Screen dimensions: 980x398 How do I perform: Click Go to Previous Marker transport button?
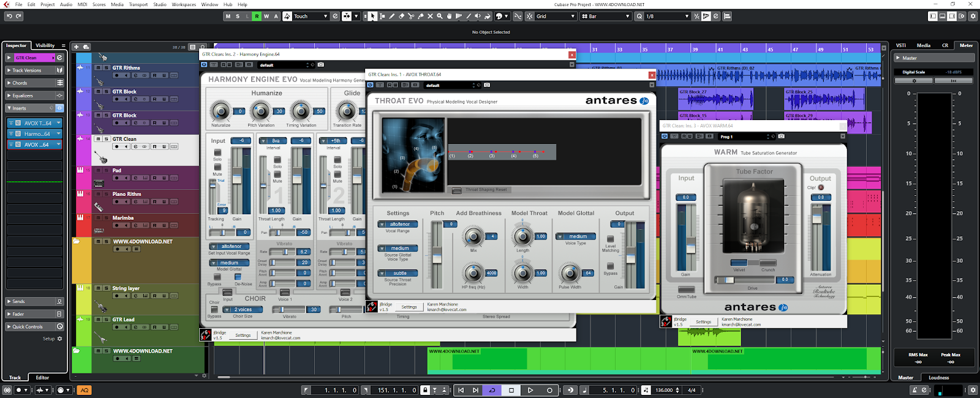click(461, 390)
